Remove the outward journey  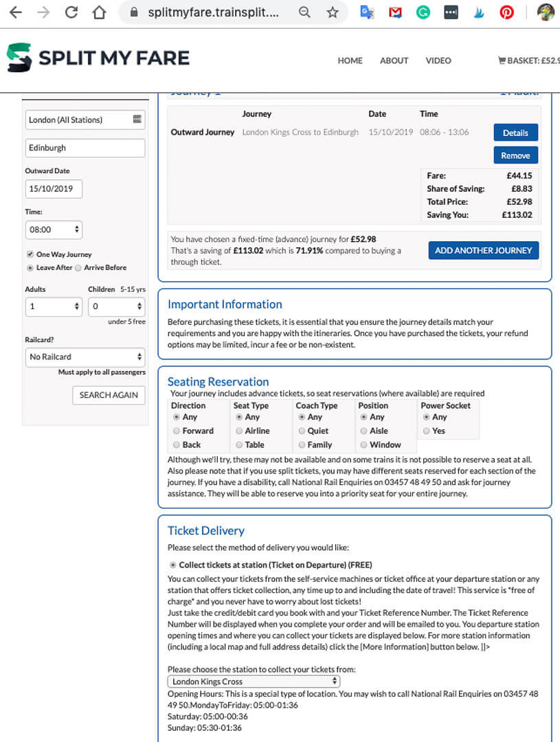515,155
